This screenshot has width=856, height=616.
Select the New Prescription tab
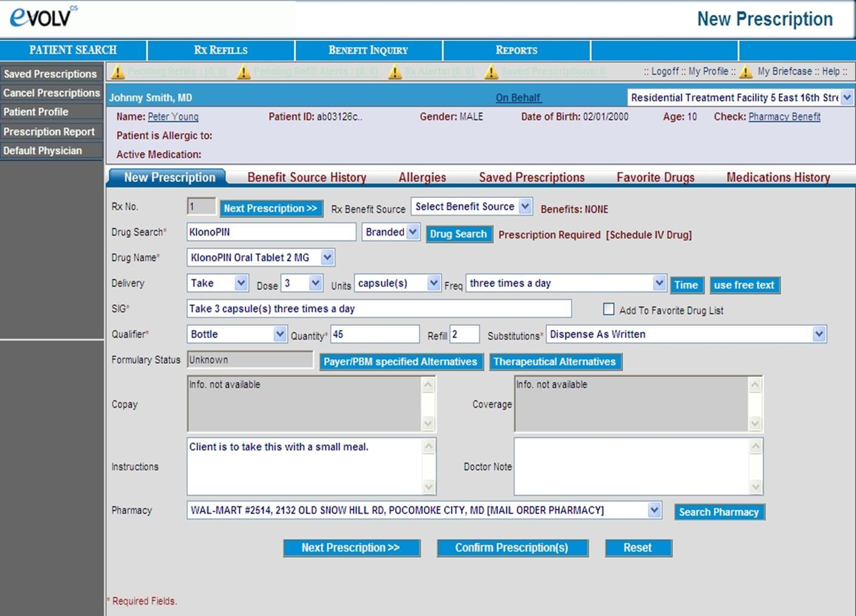169,177
